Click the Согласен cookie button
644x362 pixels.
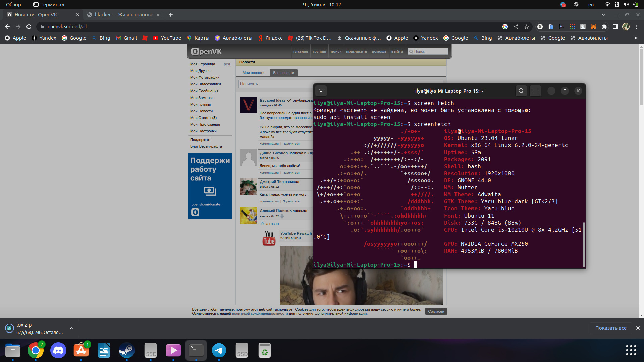coord(436,311)
